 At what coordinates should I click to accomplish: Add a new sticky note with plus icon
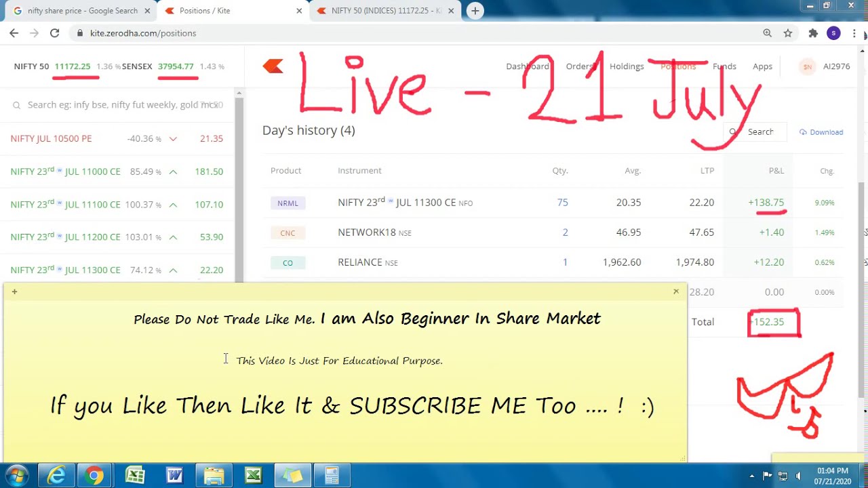pyautogui.click(x=14, y=291)
